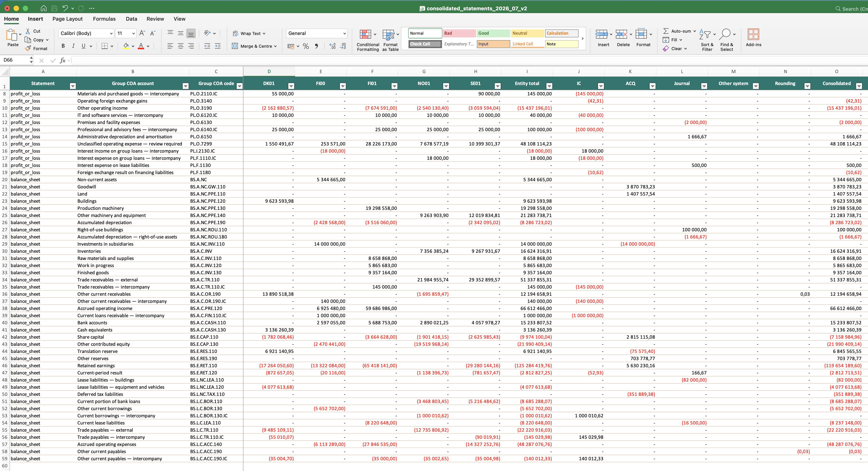Open Find & Select menu
This screenshot has height=471, width=868.
click(x=727, y=40)
